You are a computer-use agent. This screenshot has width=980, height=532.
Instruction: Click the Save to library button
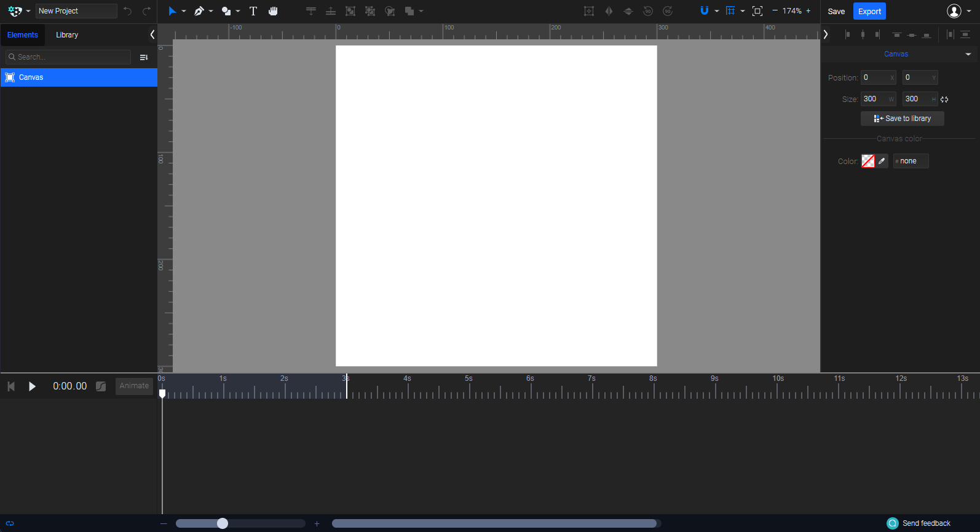(903, 119)
